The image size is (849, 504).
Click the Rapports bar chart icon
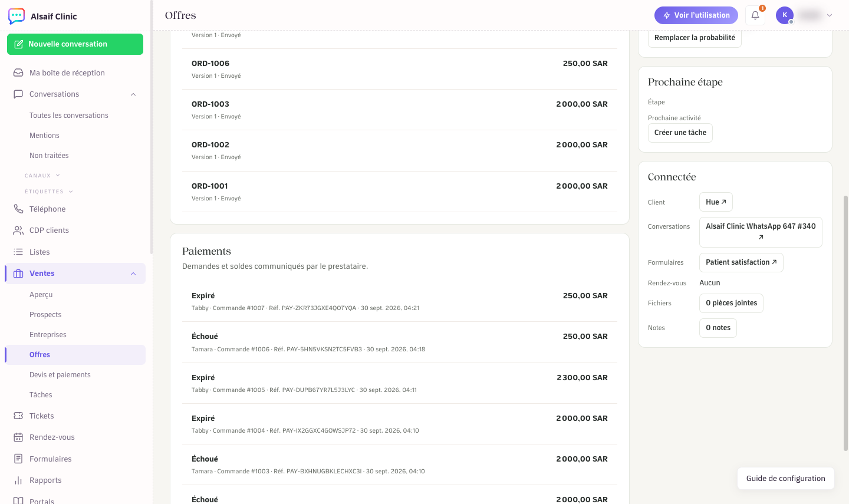pos(18,480)
